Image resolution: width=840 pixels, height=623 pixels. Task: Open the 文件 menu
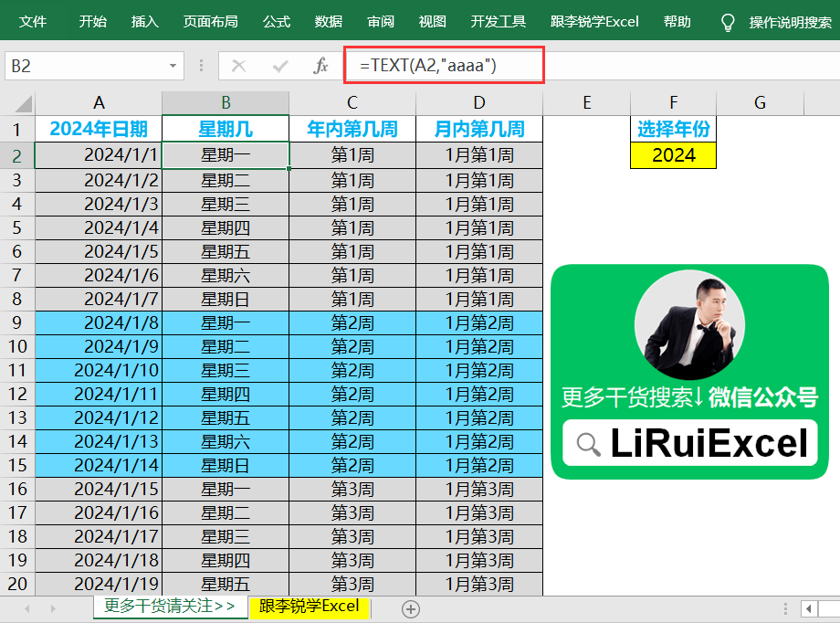point(34,22)
